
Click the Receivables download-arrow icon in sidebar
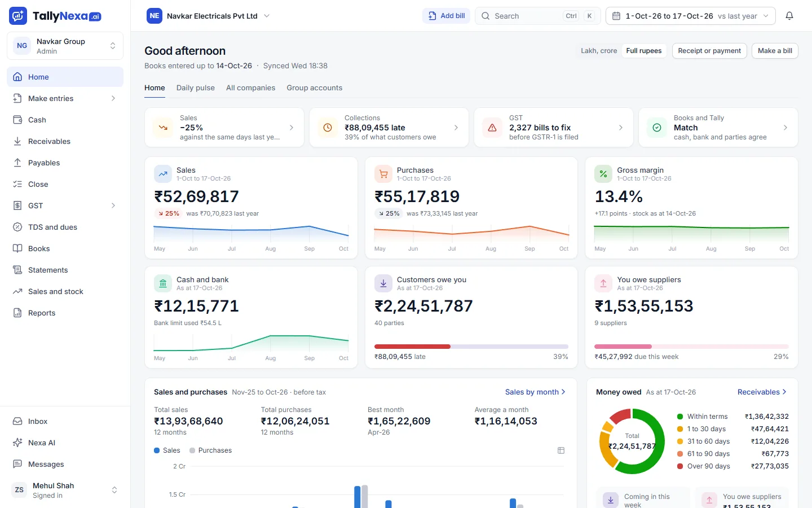(17, 141)
